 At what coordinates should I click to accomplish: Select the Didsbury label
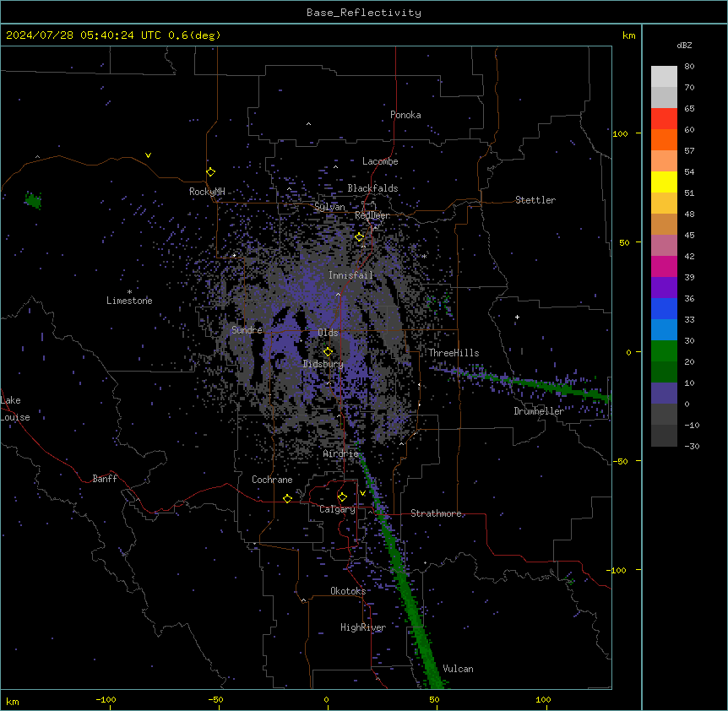pos(323,364)
